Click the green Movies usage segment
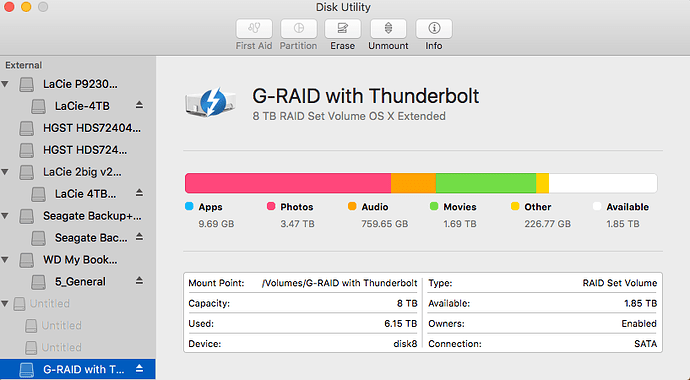This screenshot has height=380, width=690. [x=486, y=183]
